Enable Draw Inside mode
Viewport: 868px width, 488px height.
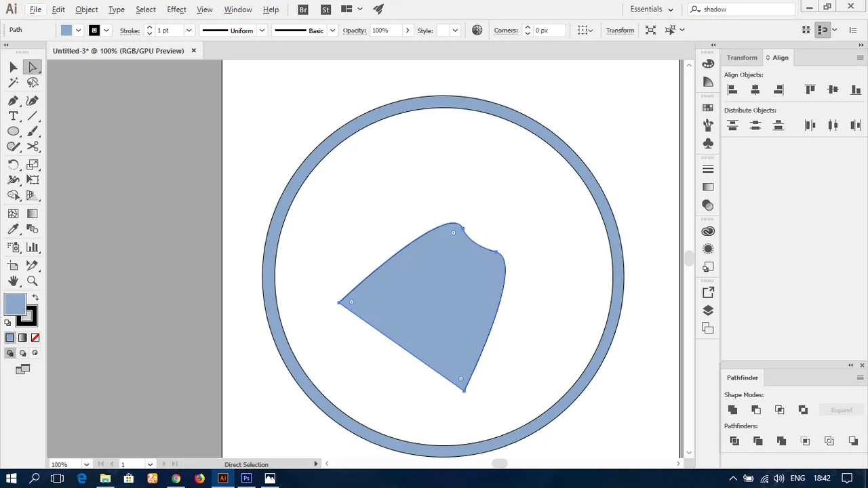[35, 353]
